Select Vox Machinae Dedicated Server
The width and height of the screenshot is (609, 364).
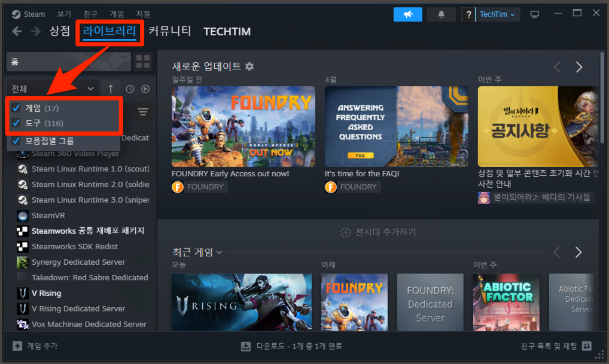coord(83,324)
